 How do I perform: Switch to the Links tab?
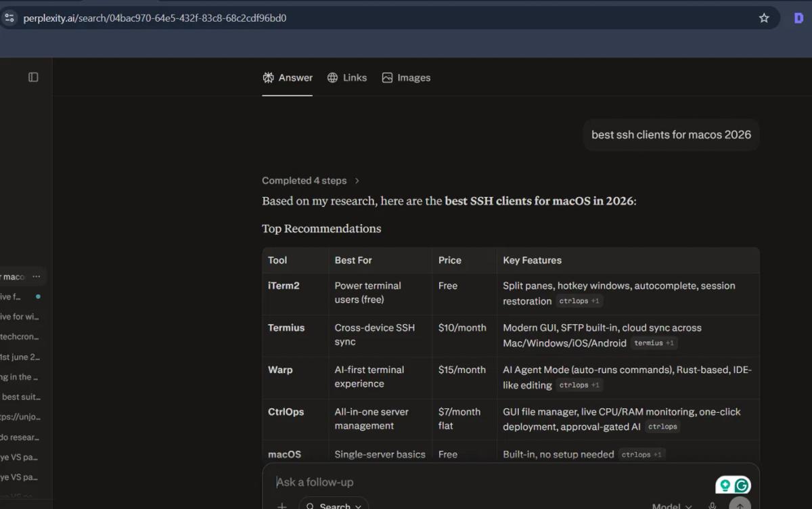click(347, 78)
